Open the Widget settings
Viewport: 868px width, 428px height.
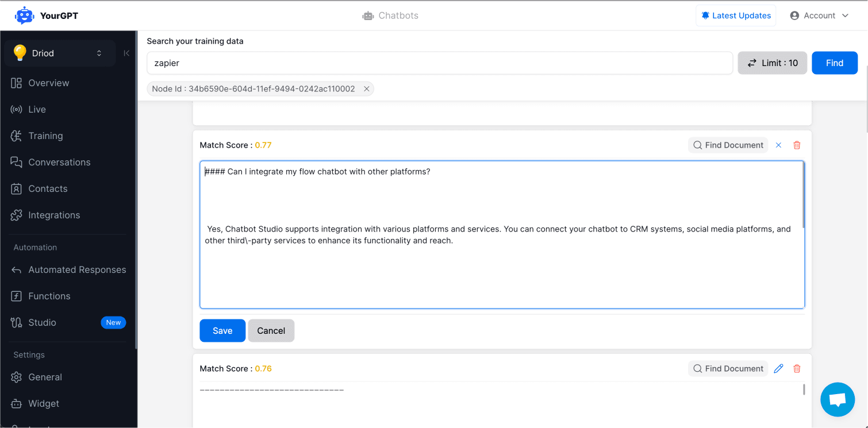44,403
